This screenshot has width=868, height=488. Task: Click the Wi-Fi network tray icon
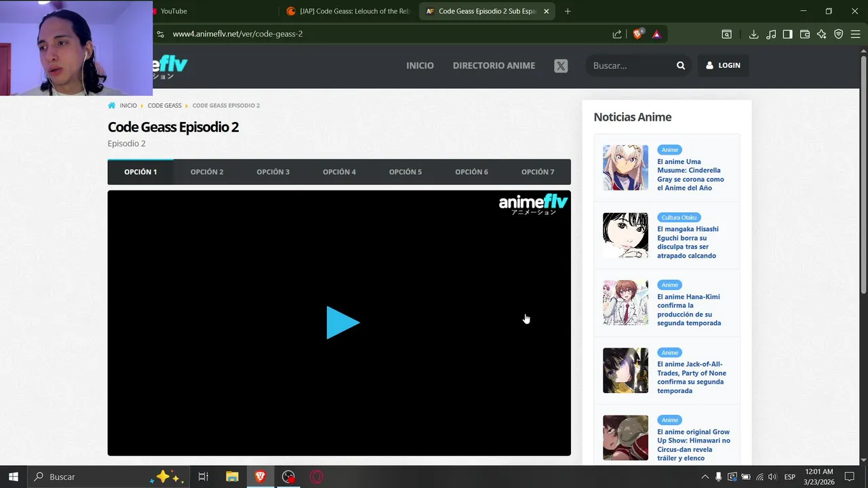759,477
